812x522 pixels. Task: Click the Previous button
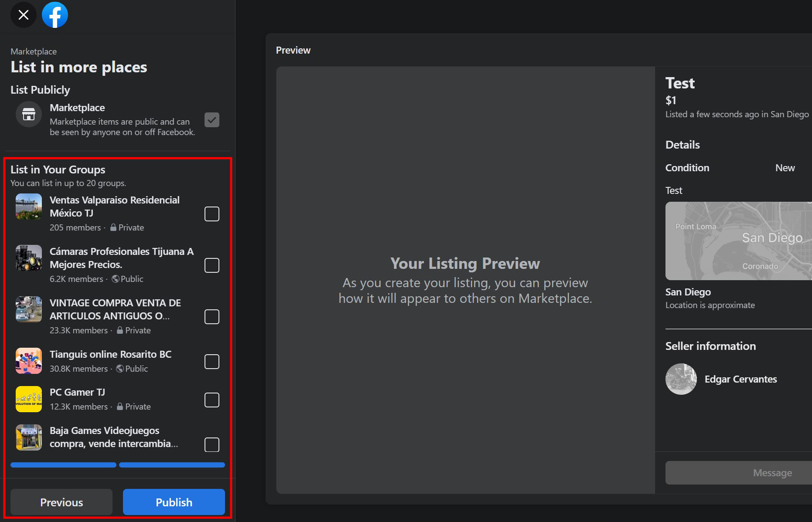tap(61, 502)
